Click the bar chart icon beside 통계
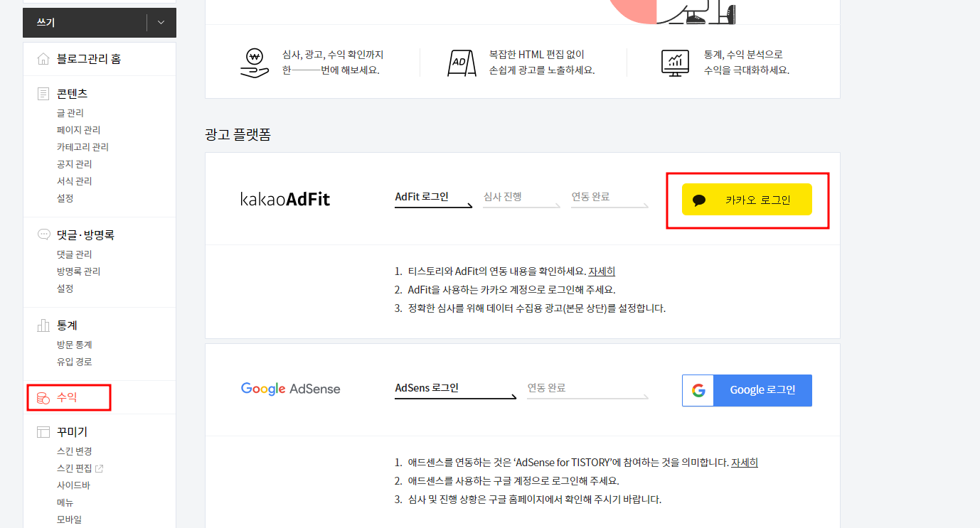The width and height of the screenshot is (980, 528). tap(43, 325)
